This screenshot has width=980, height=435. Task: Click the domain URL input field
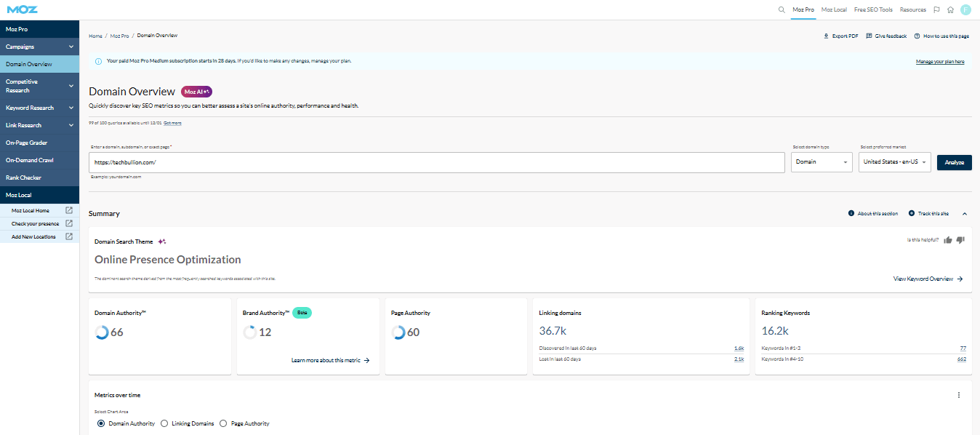tap(437, 162)
